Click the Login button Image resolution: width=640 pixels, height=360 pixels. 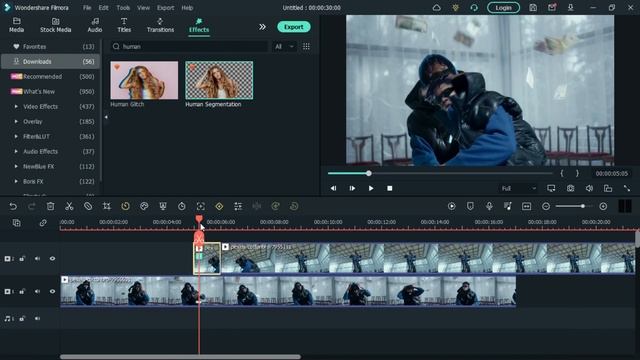(503, 8)
